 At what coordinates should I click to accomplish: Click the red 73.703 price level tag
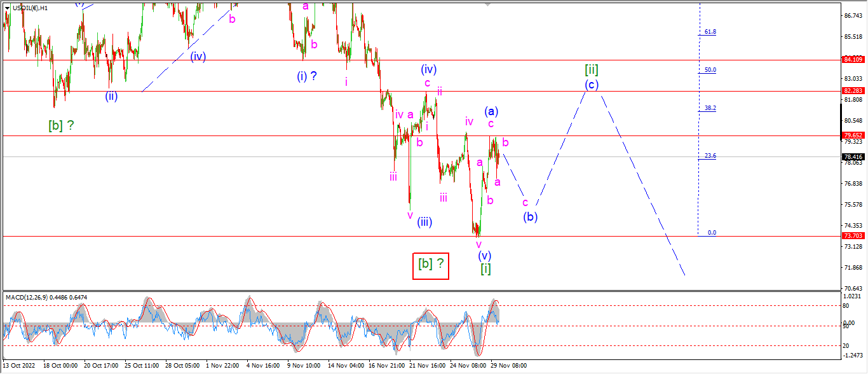coord(852,236)
